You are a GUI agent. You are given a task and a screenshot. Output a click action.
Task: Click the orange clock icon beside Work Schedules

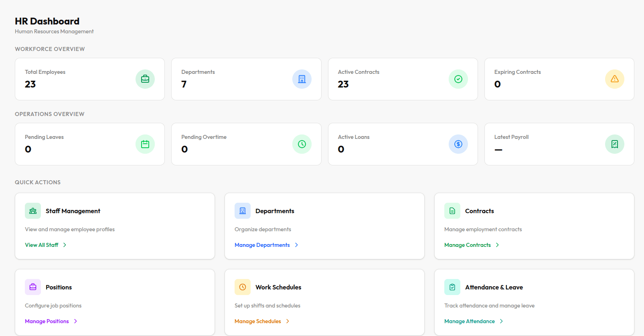coord(243,287)
